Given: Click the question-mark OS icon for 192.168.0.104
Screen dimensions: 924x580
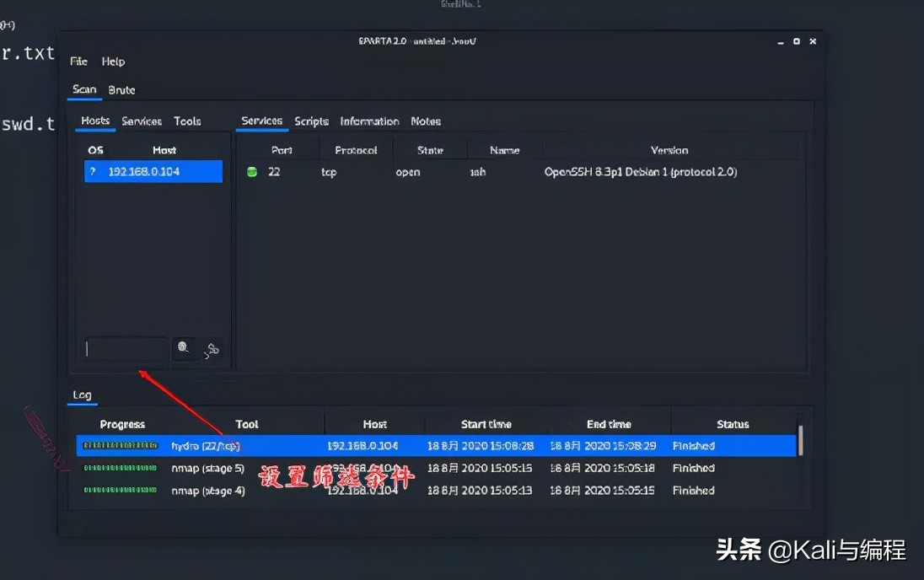Looking at the screenshot, I should tap(93, 171).
